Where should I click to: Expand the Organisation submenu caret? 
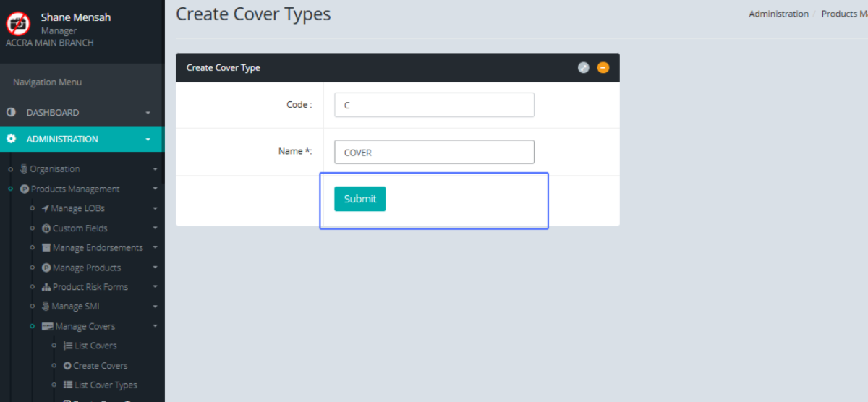pyautogui.click(x=155, y=169)
